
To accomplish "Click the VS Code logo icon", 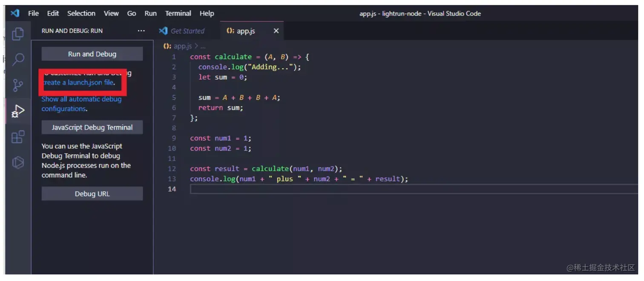I will tap(15, 13).
